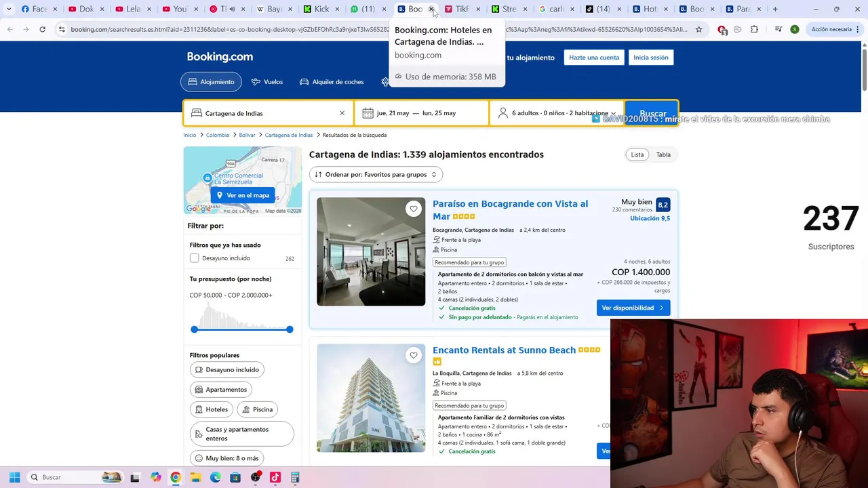The height and width of the screenshot is (488, 868).
Task: Open the check-out date lun, 25 may
Action: pos(439,113)
